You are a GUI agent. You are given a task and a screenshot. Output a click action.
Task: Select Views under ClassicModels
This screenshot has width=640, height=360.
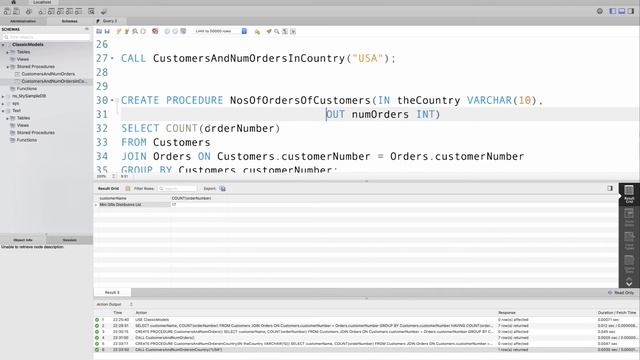pos(23,60)
